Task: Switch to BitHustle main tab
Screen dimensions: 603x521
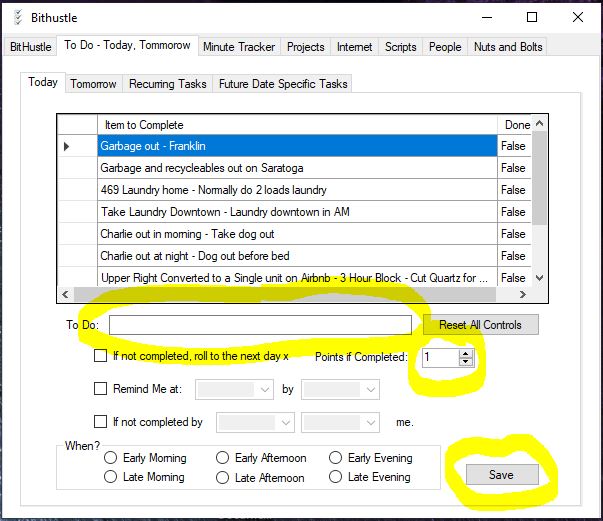Action: 30,47
